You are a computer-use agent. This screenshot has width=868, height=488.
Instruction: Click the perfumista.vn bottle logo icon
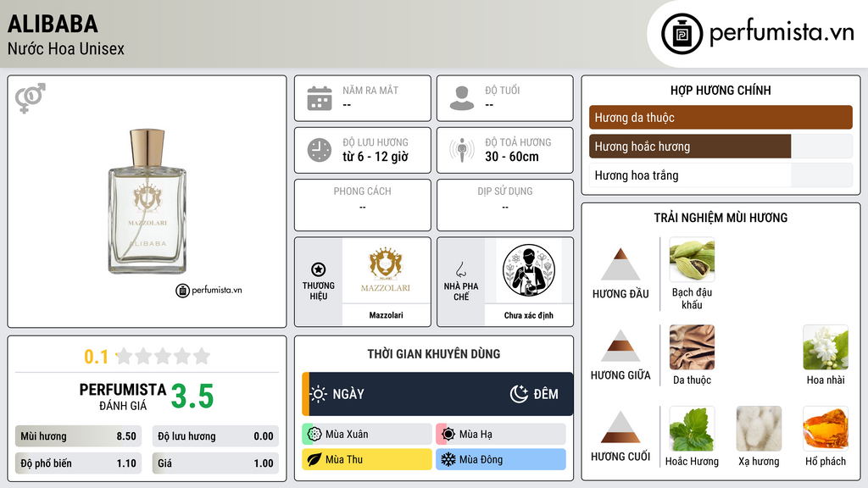click(682, 34)
